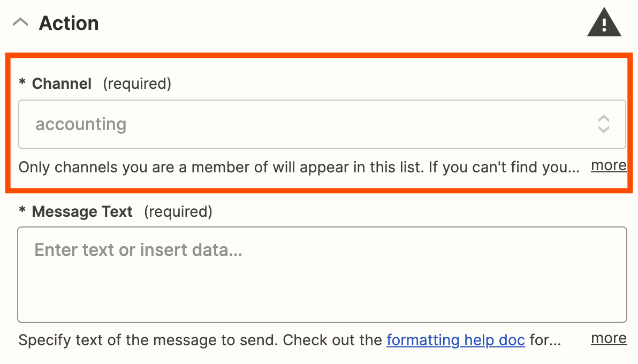Click the warning triangle icon

point(604,24)
